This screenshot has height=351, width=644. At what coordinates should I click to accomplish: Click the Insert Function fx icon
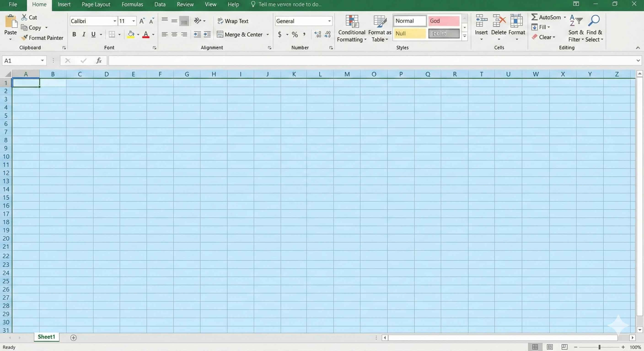pos(99,61)
